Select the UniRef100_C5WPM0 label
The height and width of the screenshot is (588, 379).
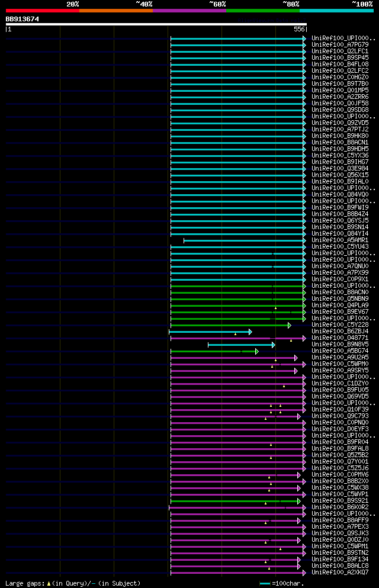(340, 364)
